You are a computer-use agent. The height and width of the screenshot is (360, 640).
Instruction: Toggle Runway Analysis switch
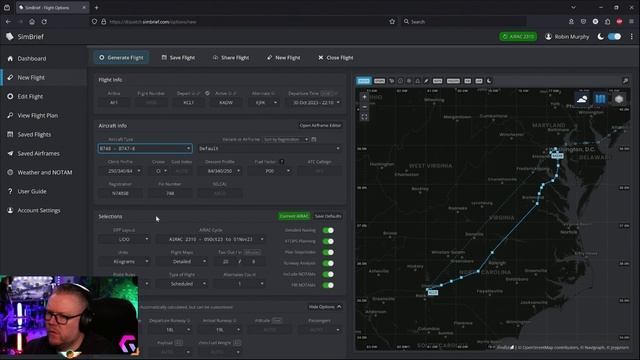click(x=328, y=263)
